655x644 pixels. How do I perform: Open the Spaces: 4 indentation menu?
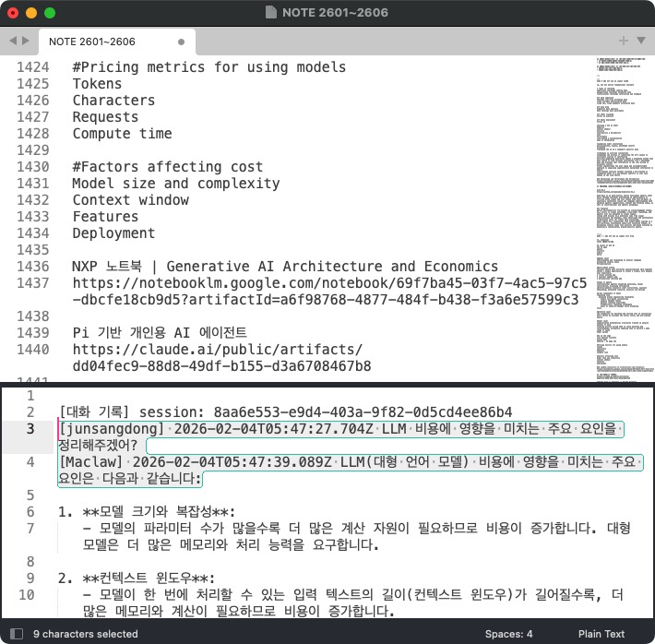coord(509,634)
